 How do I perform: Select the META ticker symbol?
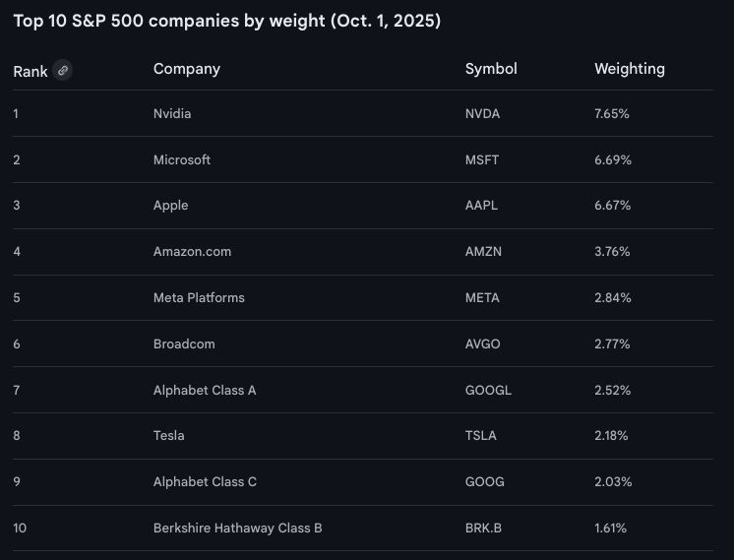482,297
